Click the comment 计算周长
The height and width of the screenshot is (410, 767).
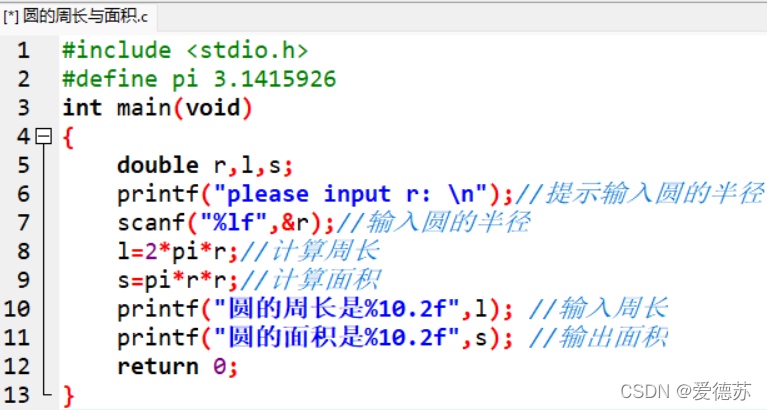310,251
